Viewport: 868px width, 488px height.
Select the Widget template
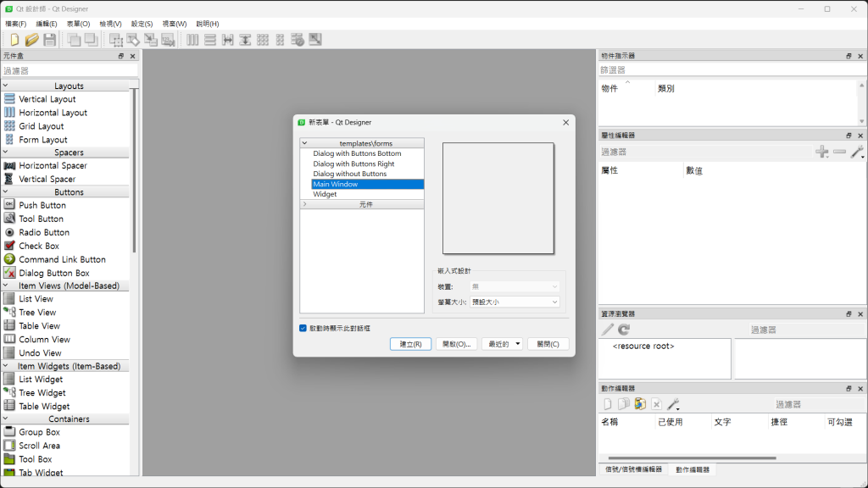pos(325,194)
